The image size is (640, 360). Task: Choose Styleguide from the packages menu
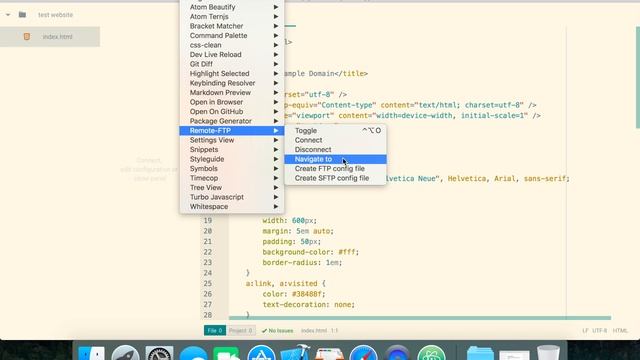coord(232,159)
